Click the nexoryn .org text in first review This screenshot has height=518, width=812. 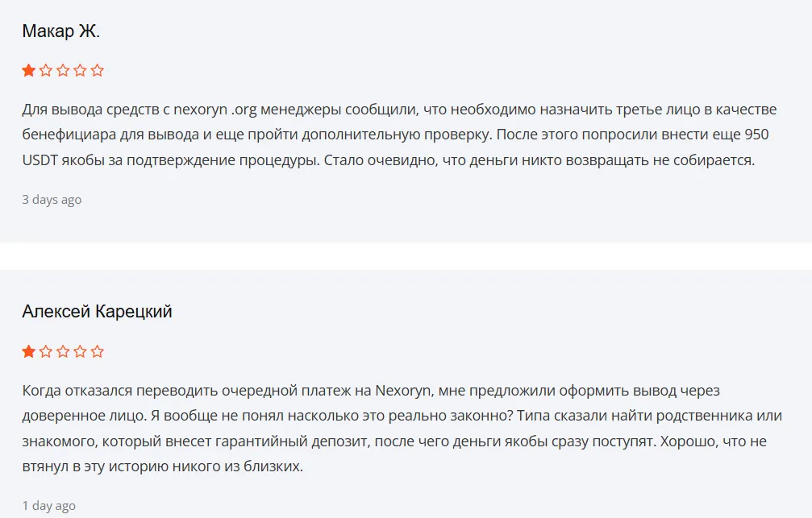pyautogui.click(x=215, y=110)
